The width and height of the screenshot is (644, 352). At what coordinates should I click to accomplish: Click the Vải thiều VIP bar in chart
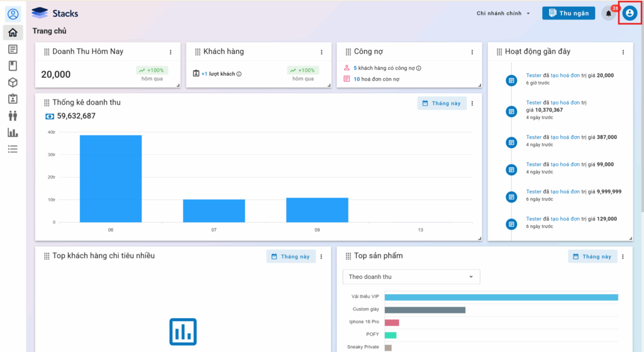(501, 297)
